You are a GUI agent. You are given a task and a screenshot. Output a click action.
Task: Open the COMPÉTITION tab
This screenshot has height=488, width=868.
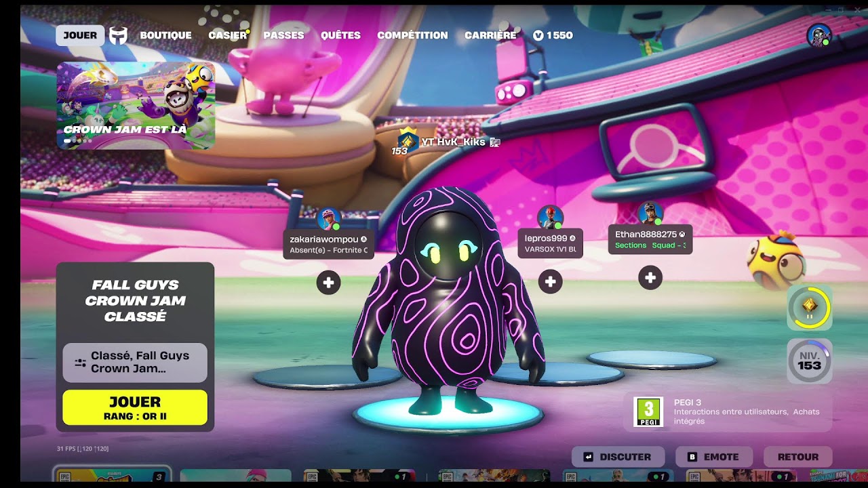click(x=412, y=35)
